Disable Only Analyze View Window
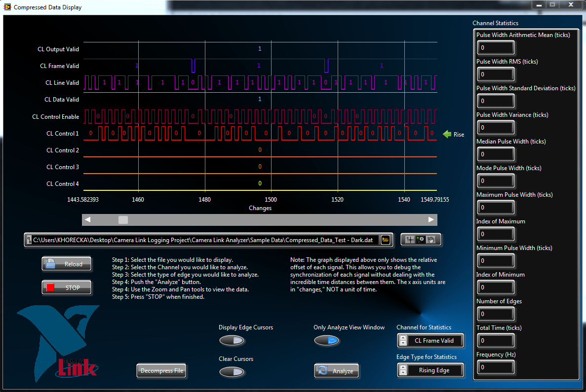Screen dimensions: 586x392 click(327, 341)
